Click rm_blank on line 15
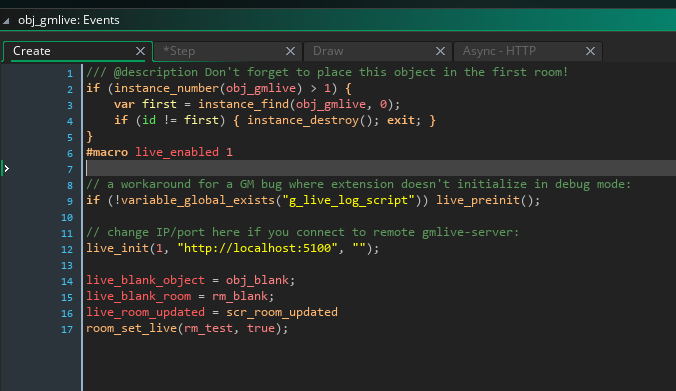 (240, 296)
